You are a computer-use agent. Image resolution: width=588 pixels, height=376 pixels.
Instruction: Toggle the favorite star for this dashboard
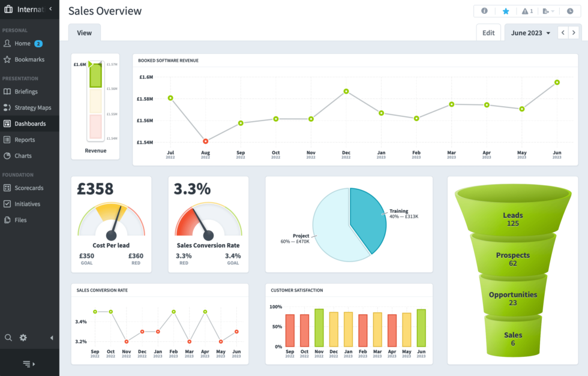[506, 11]
